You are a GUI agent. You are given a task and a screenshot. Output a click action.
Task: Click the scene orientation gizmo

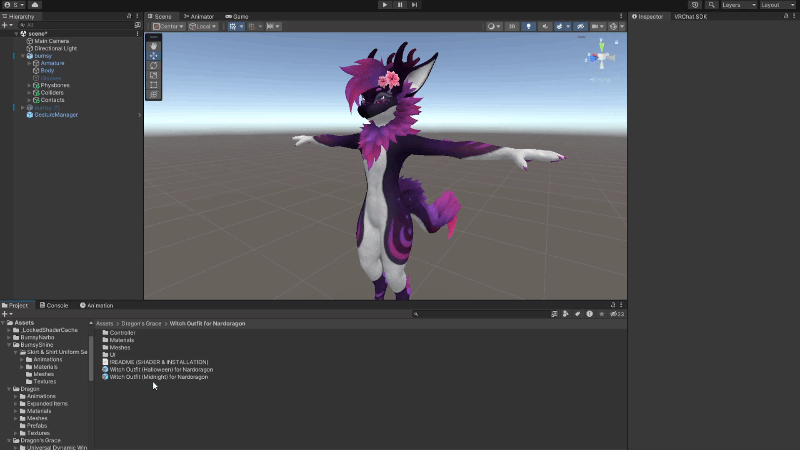(602, 58)
